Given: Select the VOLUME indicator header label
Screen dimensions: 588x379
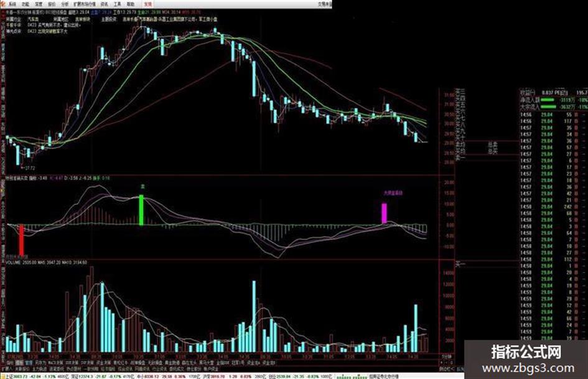Looking at the screenshot, I should tap(13, 263).
